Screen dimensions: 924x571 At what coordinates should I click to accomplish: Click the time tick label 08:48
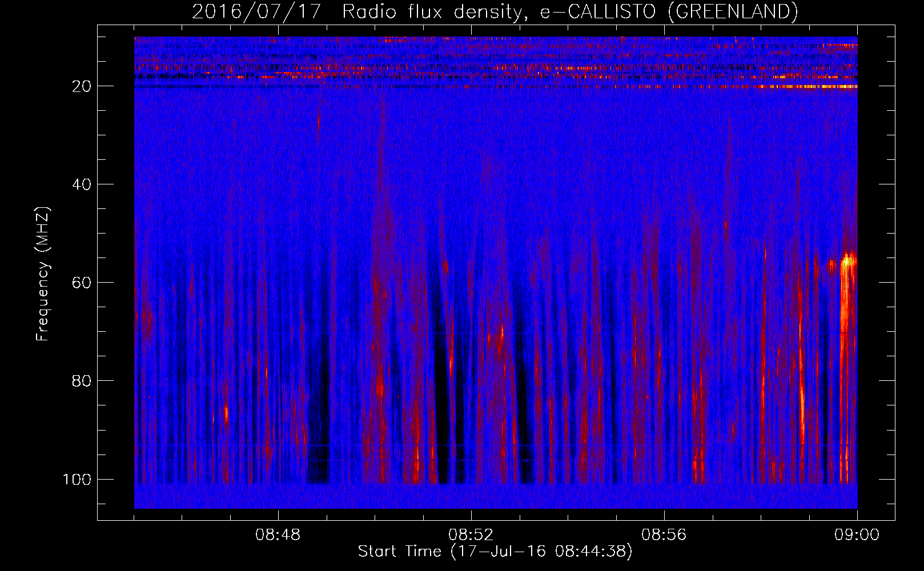278,535
